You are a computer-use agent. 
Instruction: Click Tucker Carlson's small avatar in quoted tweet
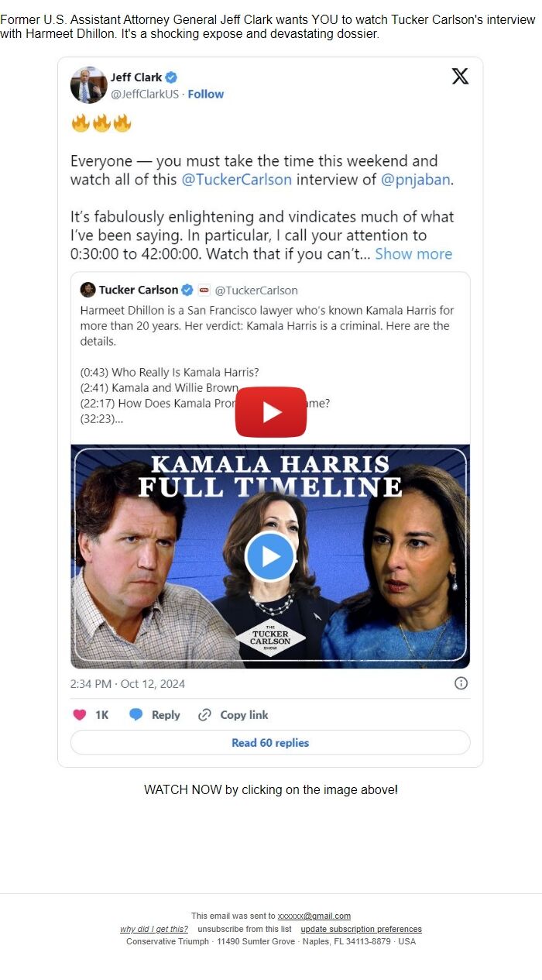87,290
